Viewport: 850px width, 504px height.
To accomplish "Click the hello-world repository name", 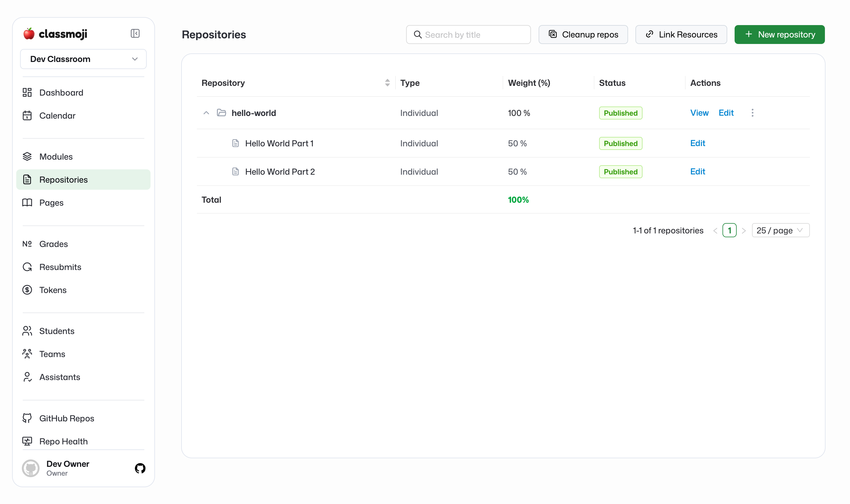I will 254,113.
